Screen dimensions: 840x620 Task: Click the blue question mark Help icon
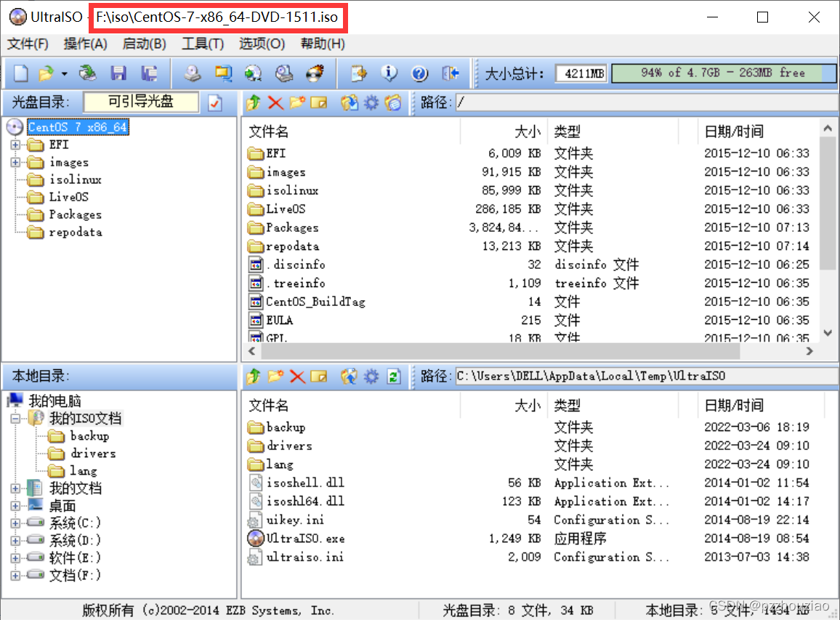click(419, 73)
